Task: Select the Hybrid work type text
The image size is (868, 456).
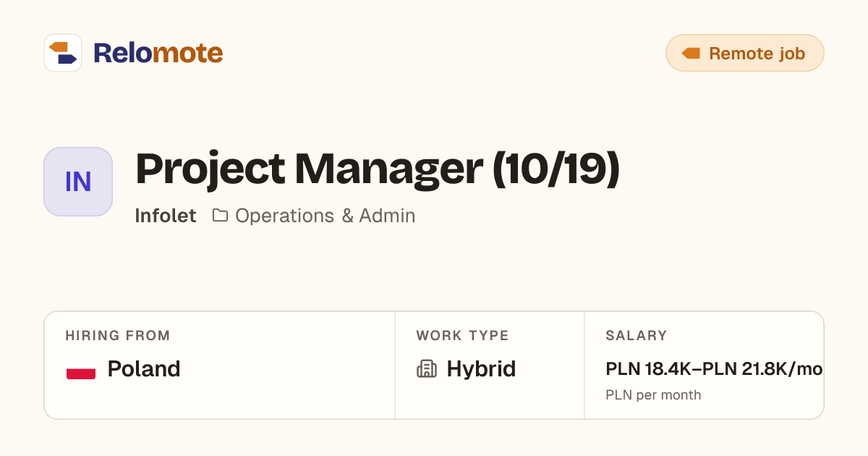Action: [x=481, y=369]
